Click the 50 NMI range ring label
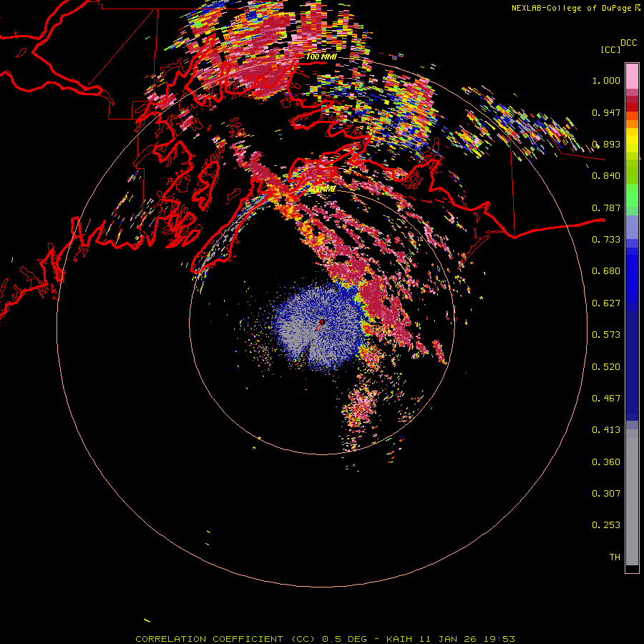The image size is (644, 644). coord(322,190)
